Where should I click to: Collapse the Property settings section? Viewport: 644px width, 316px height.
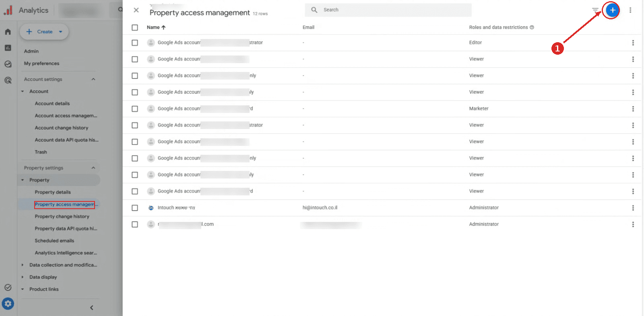tap(93, 168)
